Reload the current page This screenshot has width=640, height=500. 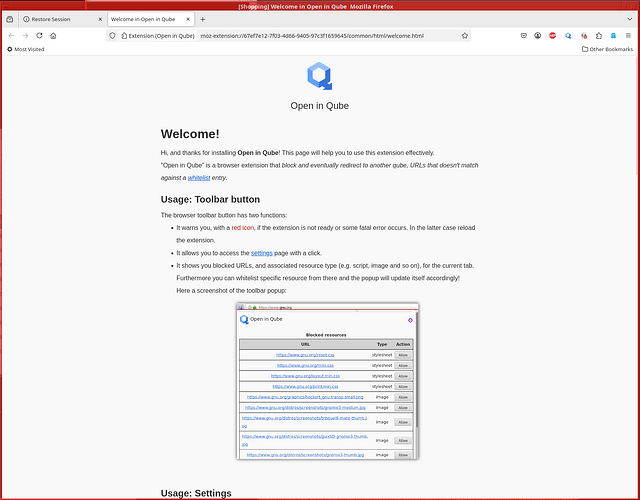click(39, 36)
